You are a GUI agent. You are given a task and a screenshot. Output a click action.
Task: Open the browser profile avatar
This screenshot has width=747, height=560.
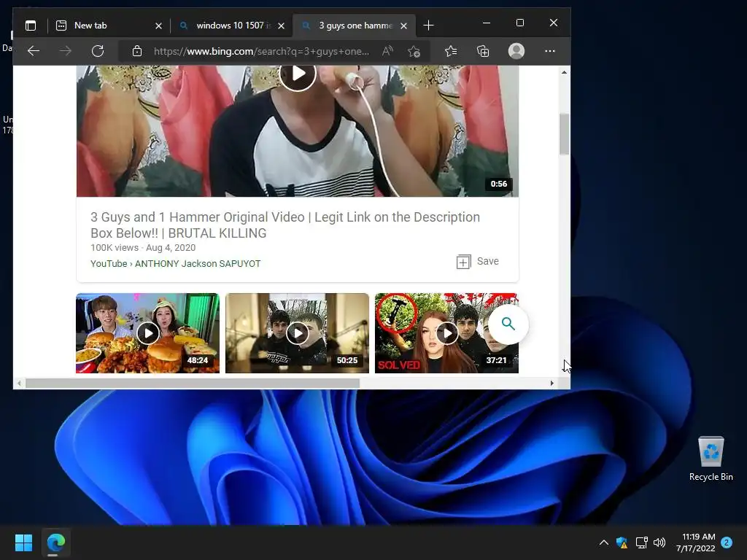tap(516, 51)
